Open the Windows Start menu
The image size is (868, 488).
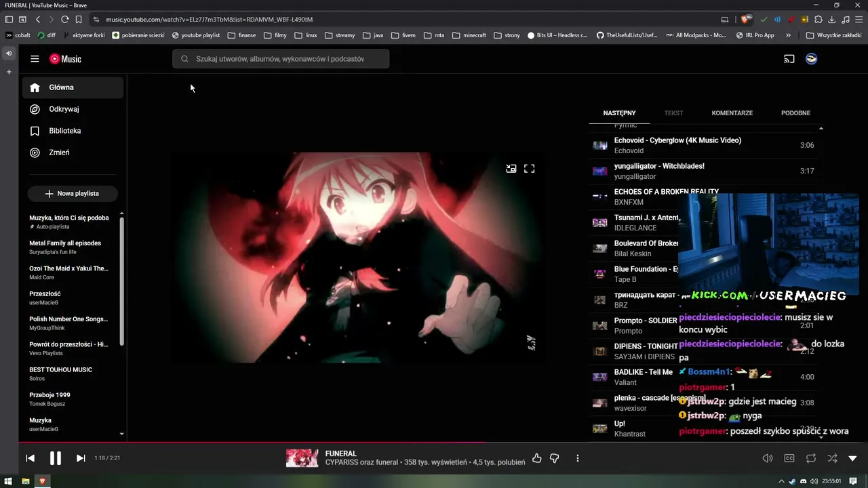[9, 481]
